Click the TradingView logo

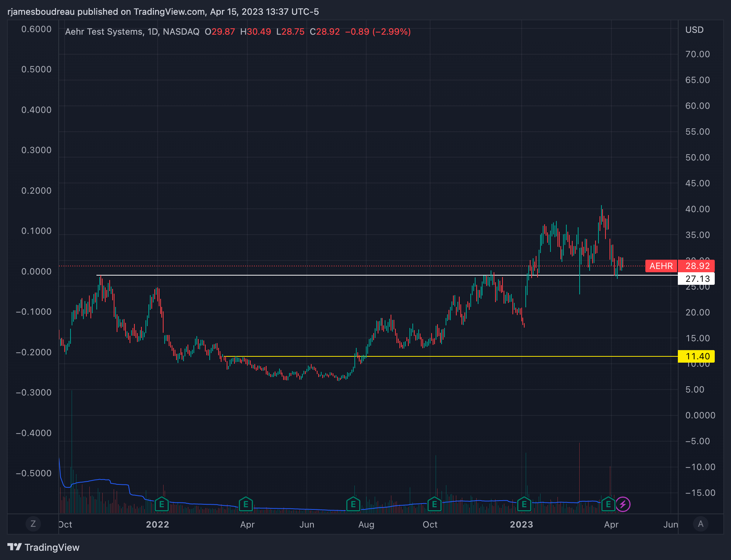pyautogui.click(x=44, y=547)
